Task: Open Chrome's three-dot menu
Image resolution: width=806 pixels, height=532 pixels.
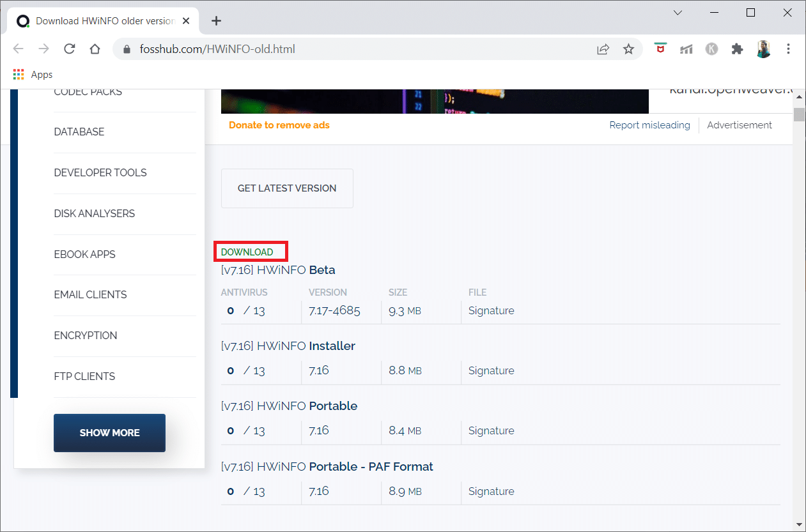Action: 788,49
